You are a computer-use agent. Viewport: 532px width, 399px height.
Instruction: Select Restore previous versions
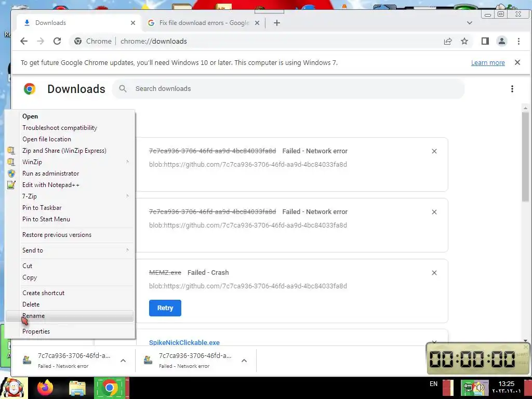(70, 235)
